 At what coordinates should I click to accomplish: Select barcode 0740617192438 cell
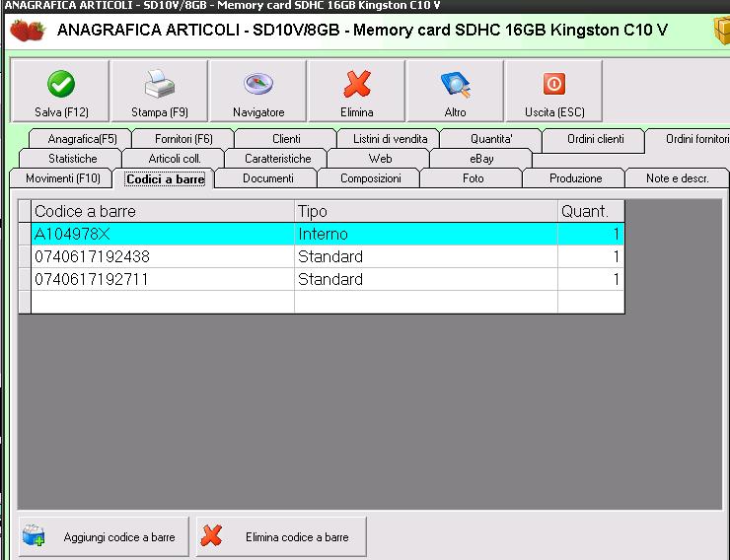(x=163, y=256)
